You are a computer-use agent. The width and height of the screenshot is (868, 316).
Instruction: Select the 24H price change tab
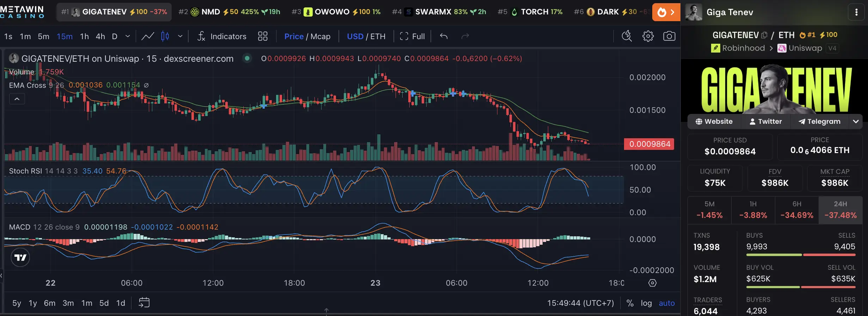841,210
